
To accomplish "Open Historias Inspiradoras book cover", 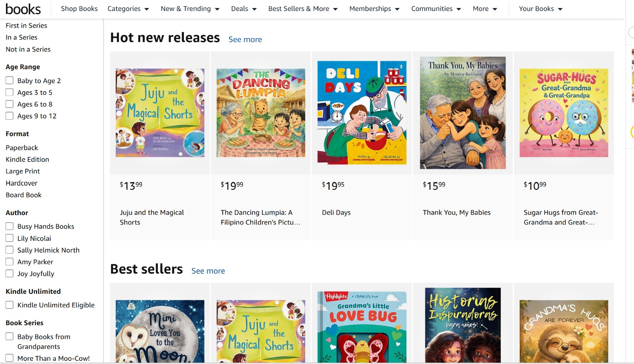I will pos(463,326).
